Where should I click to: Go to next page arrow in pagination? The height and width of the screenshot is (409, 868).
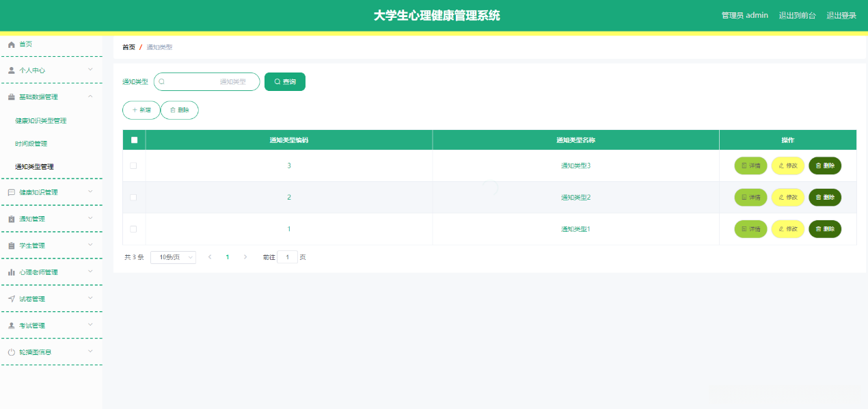(245, 257)
